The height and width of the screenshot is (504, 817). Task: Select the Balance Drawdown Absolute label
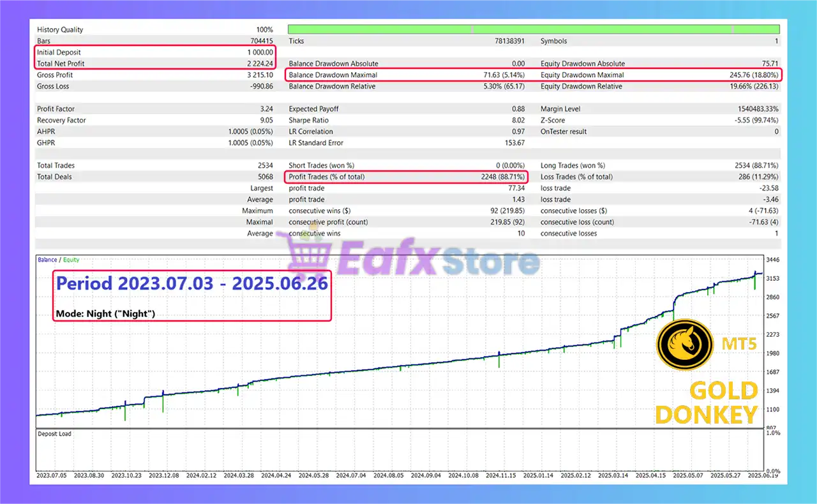(333, 64)
